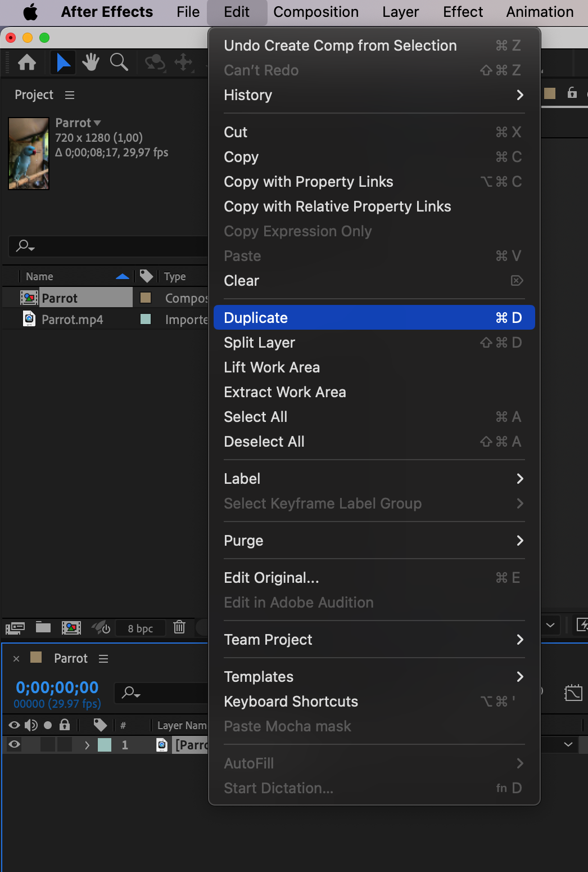Choose Duplicate from Edit menu

click(374, 318)
